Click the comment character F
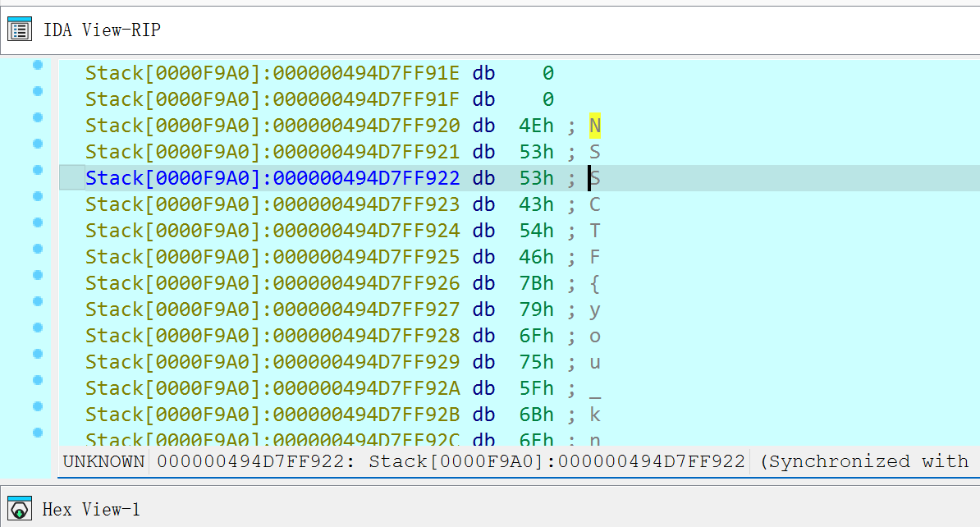 pyautogui.click(x=595, y=257)
